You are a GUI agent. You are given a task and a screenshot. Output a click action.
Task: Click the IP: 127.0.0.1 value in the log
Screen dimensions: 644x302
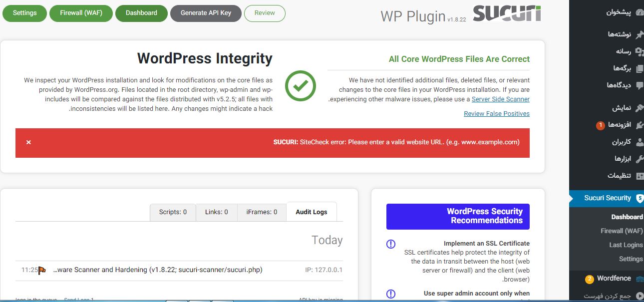(323, 270)
